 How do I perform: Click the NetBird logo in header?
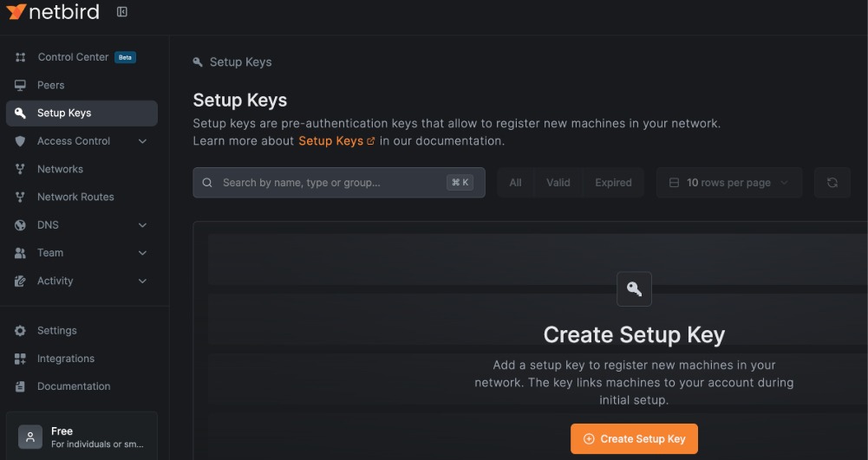tap(53, 12)
